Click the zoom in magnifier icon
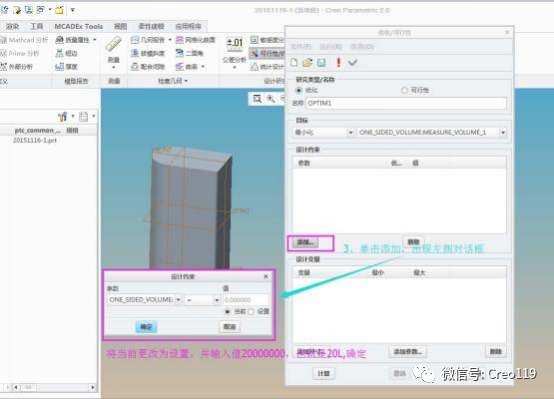Viewport: 554px width, 399px height. [x=271, y=99]
